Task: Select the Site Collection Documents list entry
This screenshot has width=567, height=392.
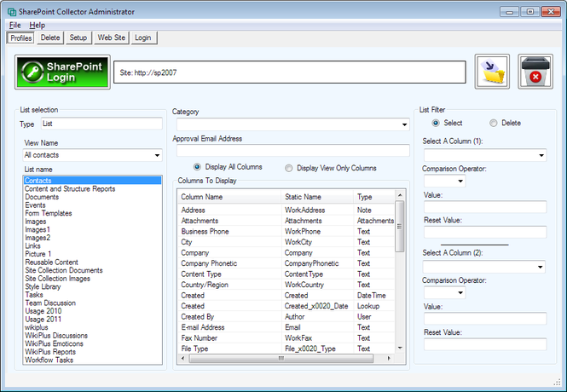Action: click(64, 270)
